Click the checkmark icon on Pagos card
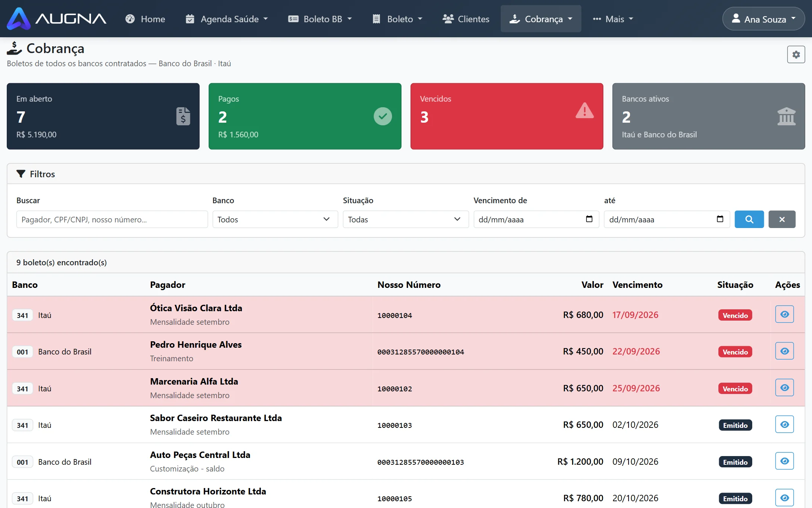This screenshot has height=508, width=812. point(383,116)
